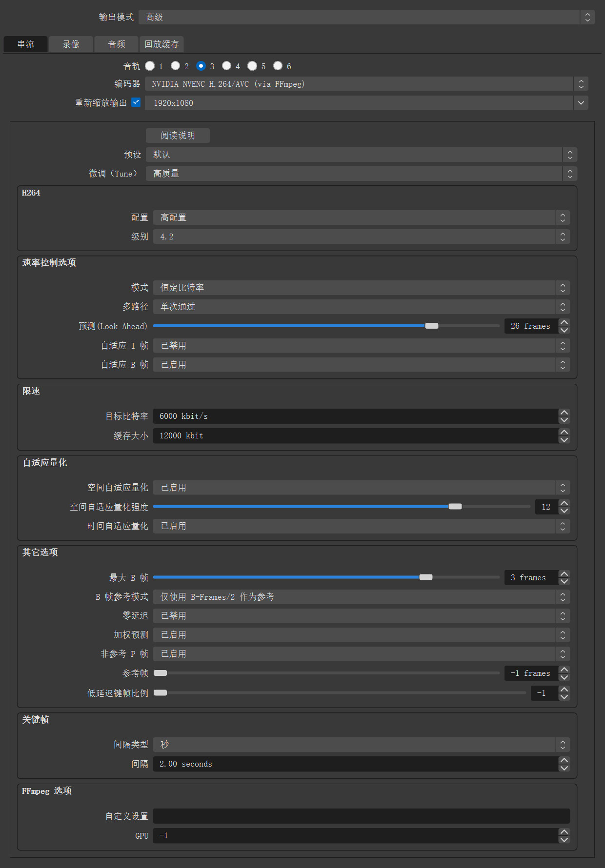This screenshot has width=605, height=868.
Task: Open the 微调 (Tune) dropdown
Action: point(362,174)
